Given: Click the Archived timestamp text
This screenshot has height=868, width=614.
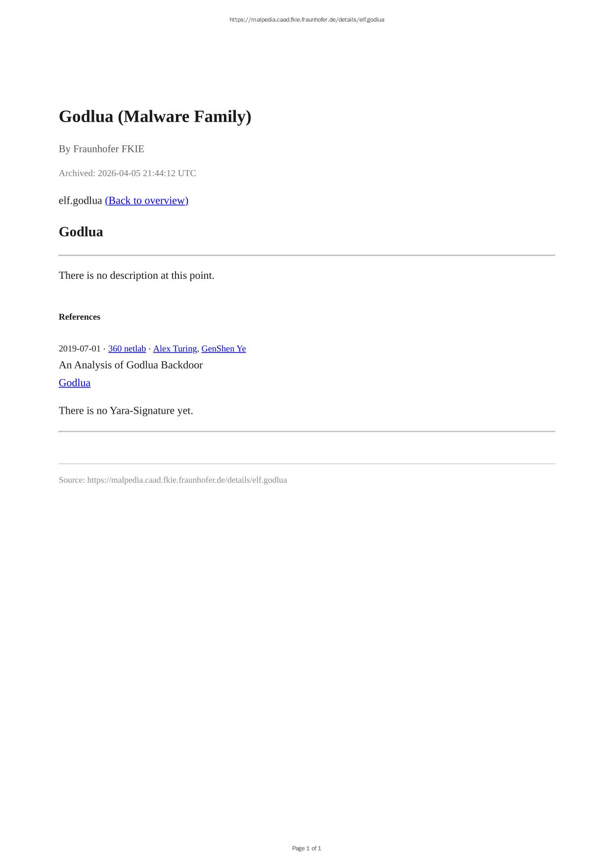Looking at the screenshot, I should click(x=128, y=173).
